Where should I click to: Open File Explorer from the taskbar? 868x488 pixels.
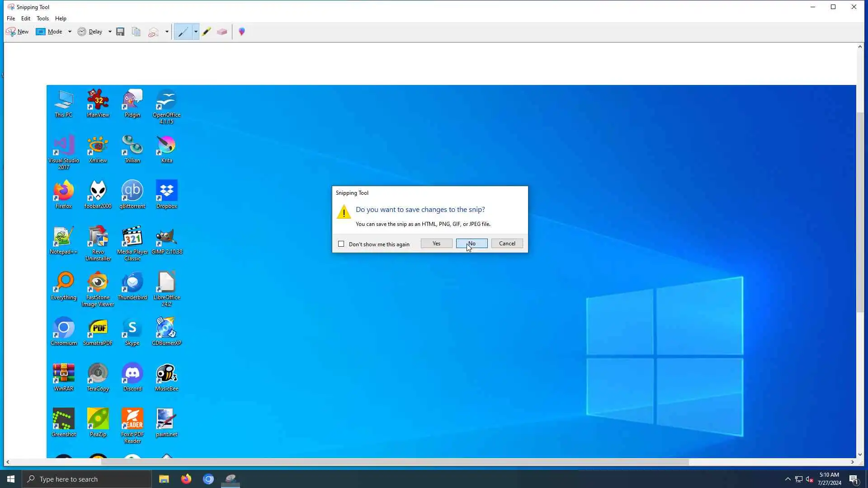[x=164, y=479]
